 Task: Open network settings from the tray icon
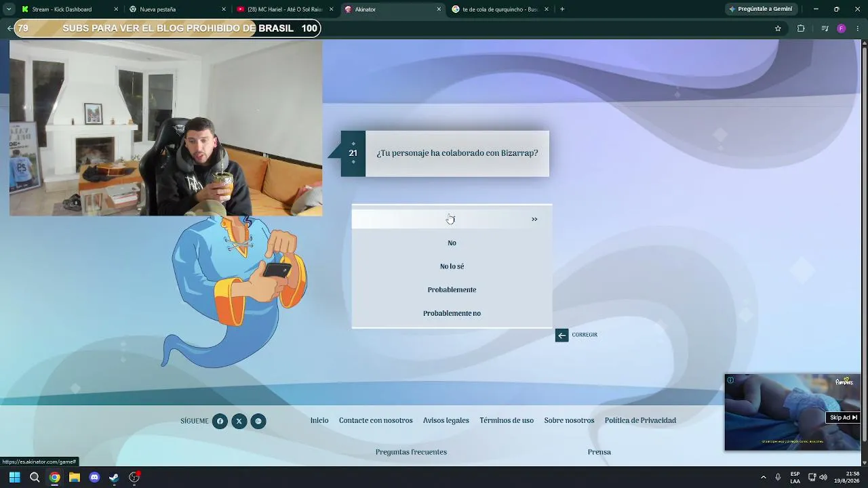pyautogui.click(x=812, y=477)
